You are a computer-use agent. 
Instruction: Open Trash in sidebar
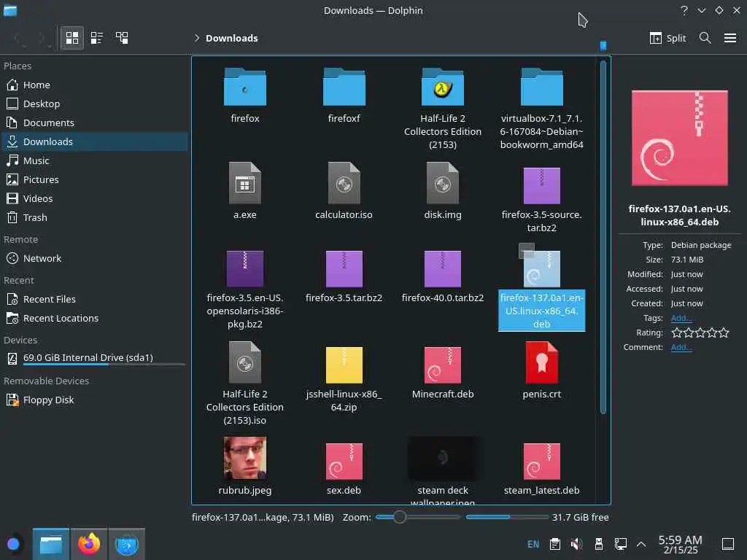(94, 217)
